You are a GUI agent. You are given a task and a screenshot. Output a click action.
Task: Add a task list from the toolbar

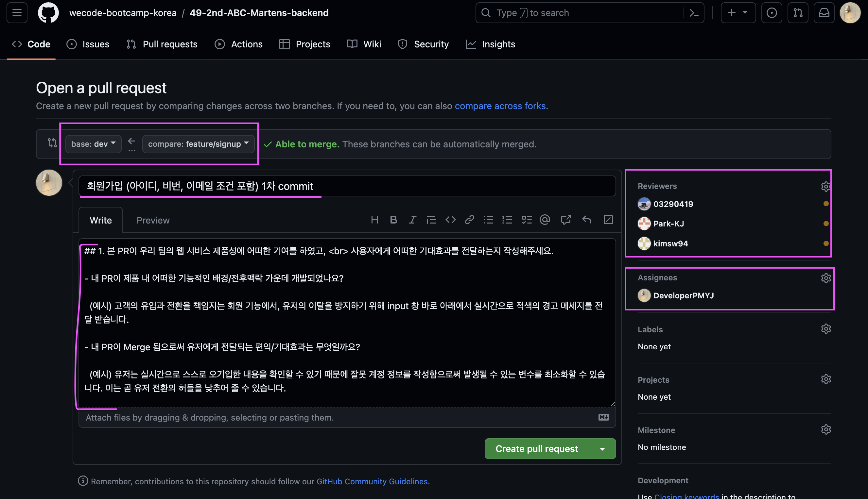click(x=527, y=220)
